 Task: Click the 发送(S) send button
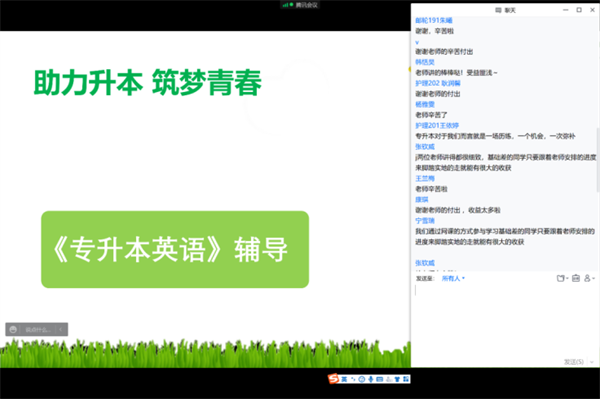[574, 362]
